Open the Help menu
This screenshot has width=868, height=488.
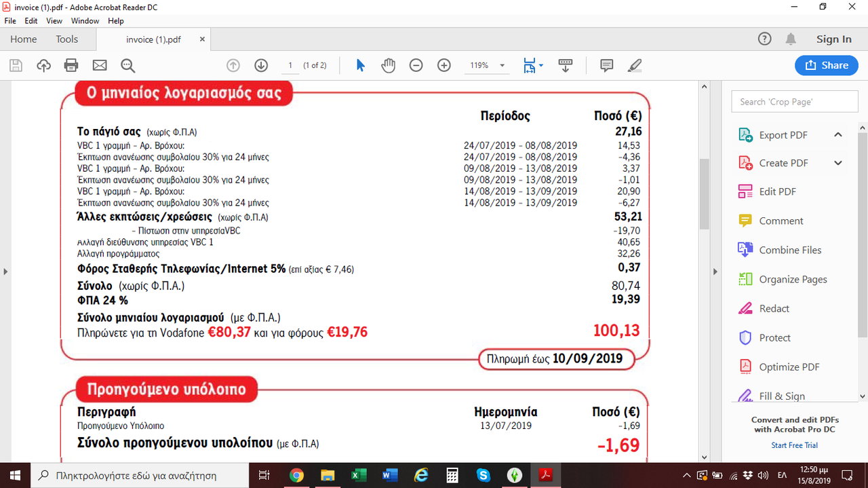pos(116,21)
